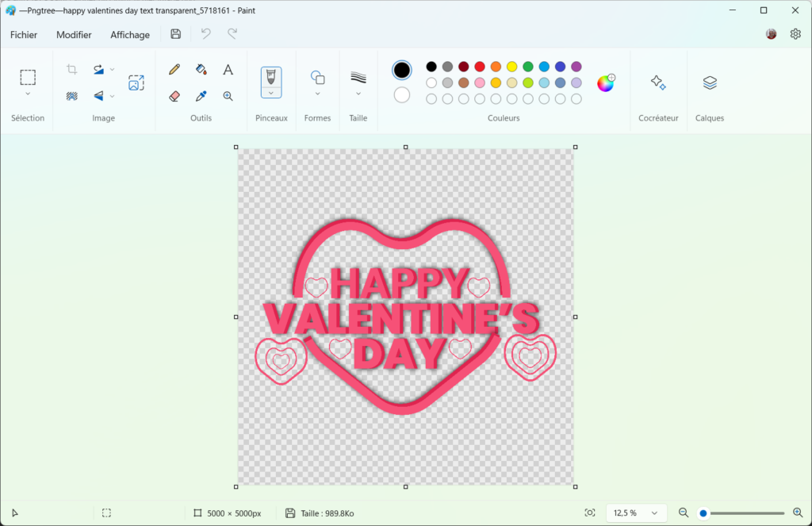Select the Eraser tool

174,96
